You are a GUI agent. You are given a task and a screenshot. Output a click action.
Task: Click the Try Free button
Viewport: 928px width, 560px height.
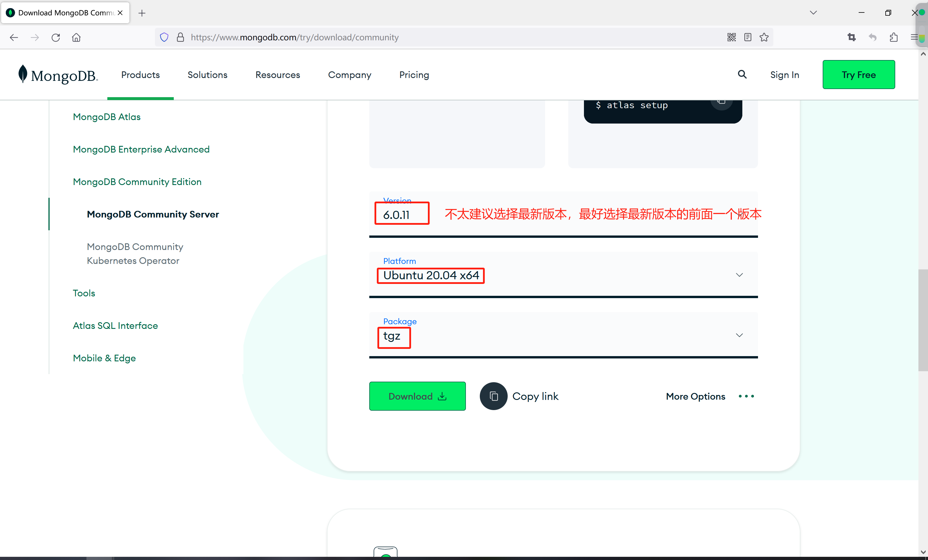click(859, 75)
